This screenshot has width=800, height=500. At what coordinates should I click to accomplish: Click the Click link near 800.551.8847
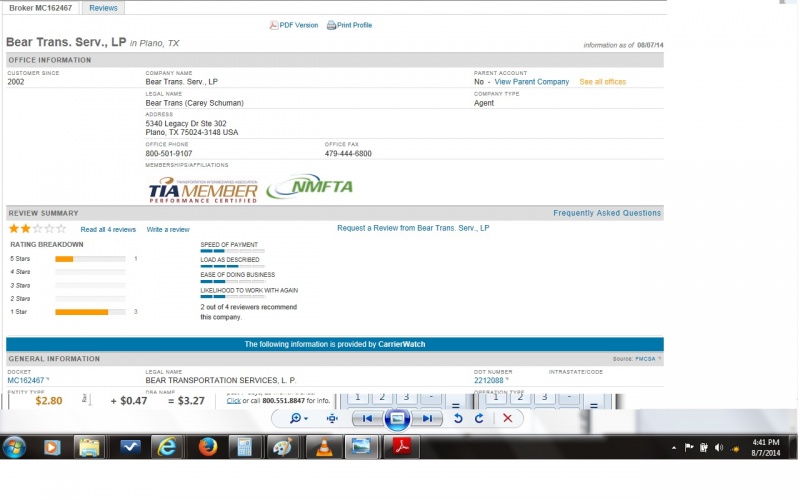coord(234,401)
